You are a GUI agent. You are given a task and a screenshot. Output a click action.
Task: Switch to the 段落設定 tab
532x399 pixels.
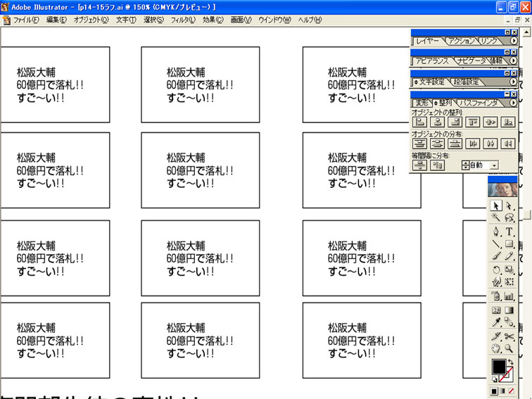click(467, 82)
